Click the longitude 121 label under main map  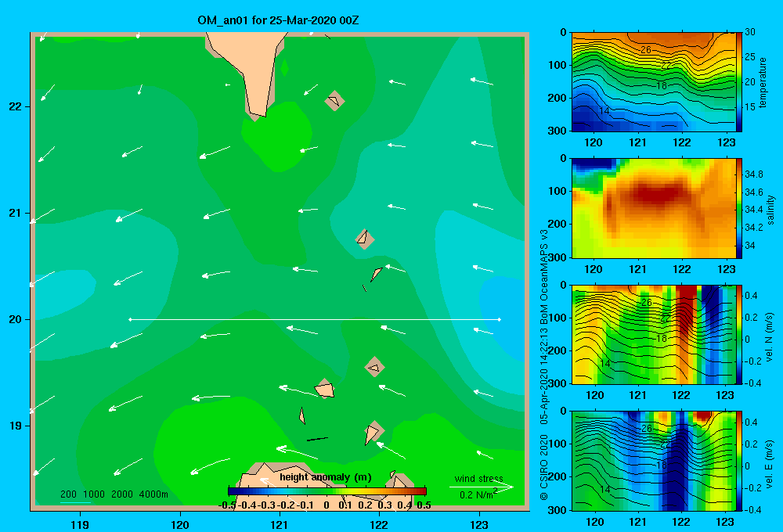[280, 524]
